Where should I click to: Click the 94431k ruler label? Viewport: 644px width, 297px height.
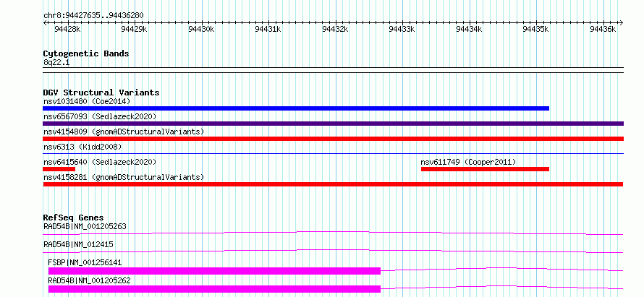pyautogui.click(x=268, y=29)
